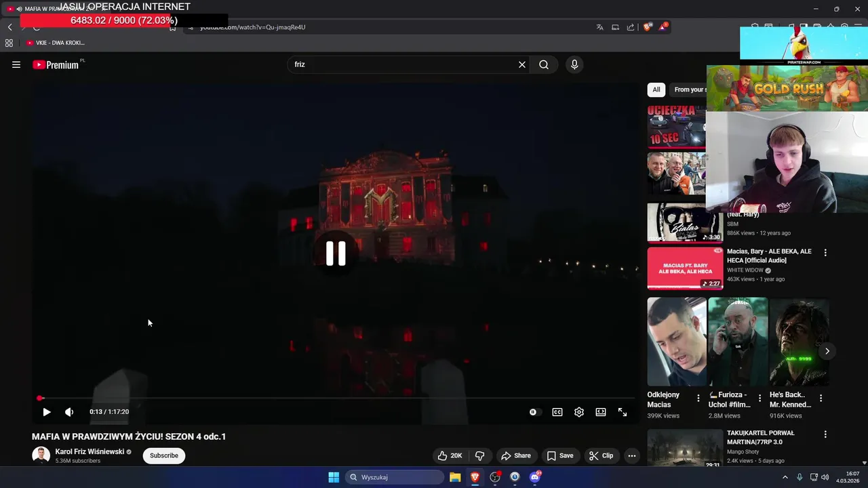Open the Share dialog
868x488 pixels.
coord(515,455)
